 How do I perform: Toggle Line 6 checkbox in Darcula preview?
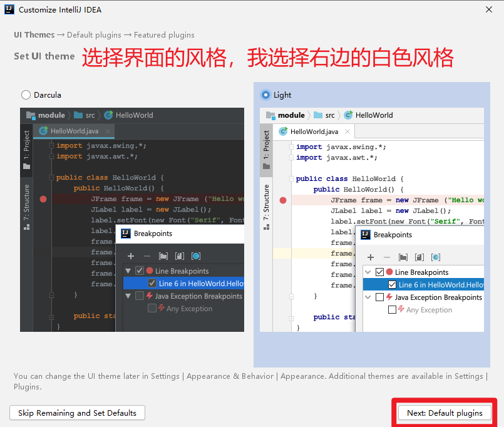pyautogui.click(x=152, y=283)
